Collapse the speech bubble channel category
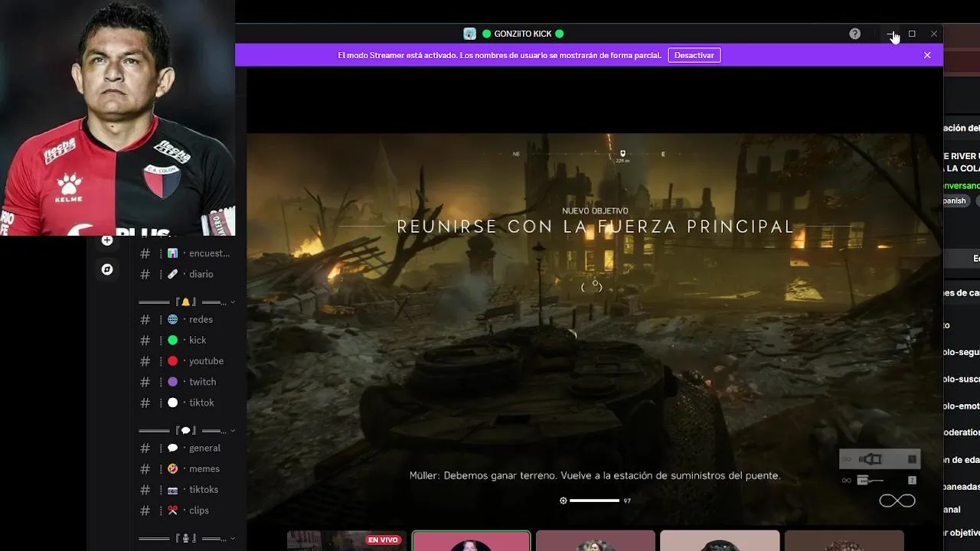The image size is (980, 551). tap(186, 431)
